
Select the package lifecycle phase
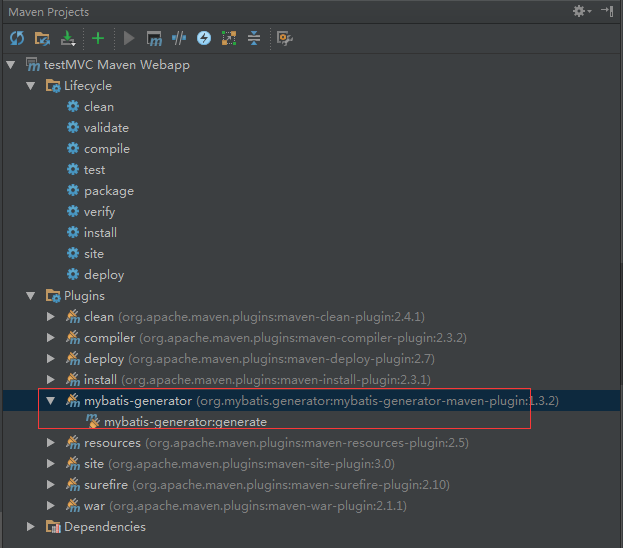[100, 191]
